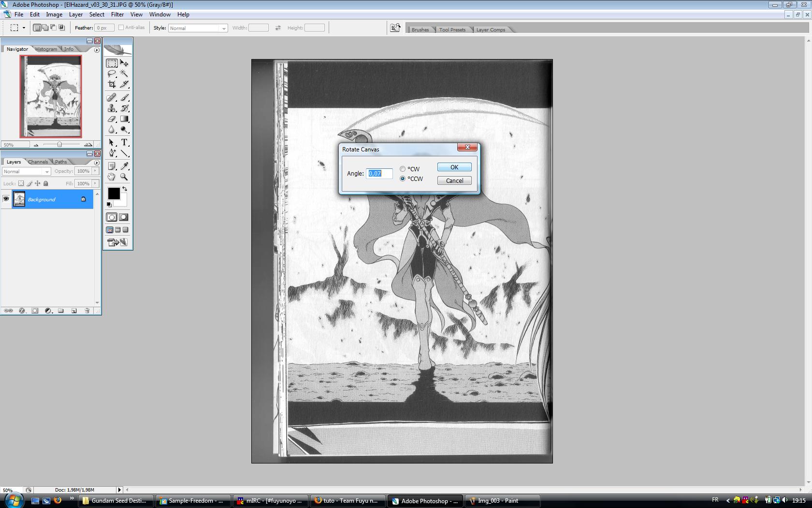Click the Angle input field
This screenshot has height=508, width=812.
click(379, 173)
